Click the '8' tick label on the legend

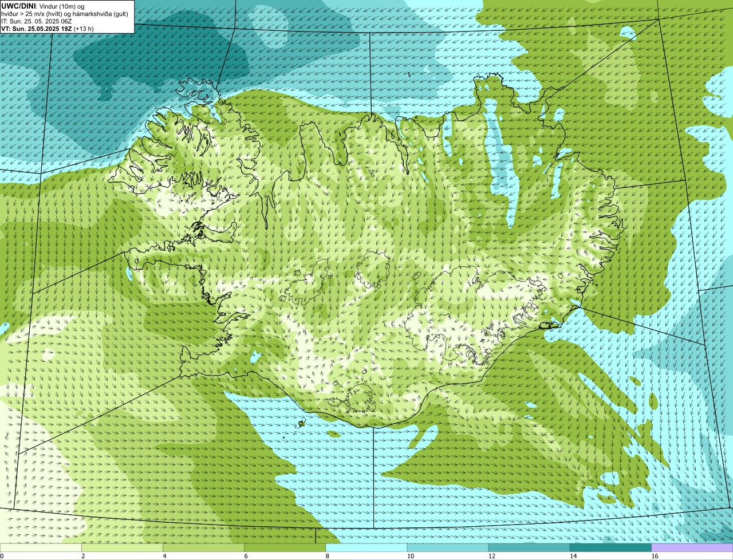[327, 556]
